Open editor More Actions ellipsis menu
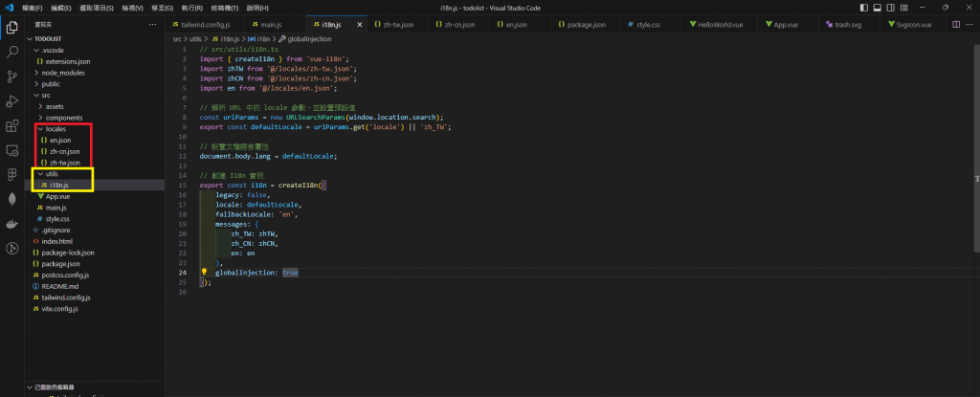The height and width of the screenshot is (397, 980). coord(970,24)
